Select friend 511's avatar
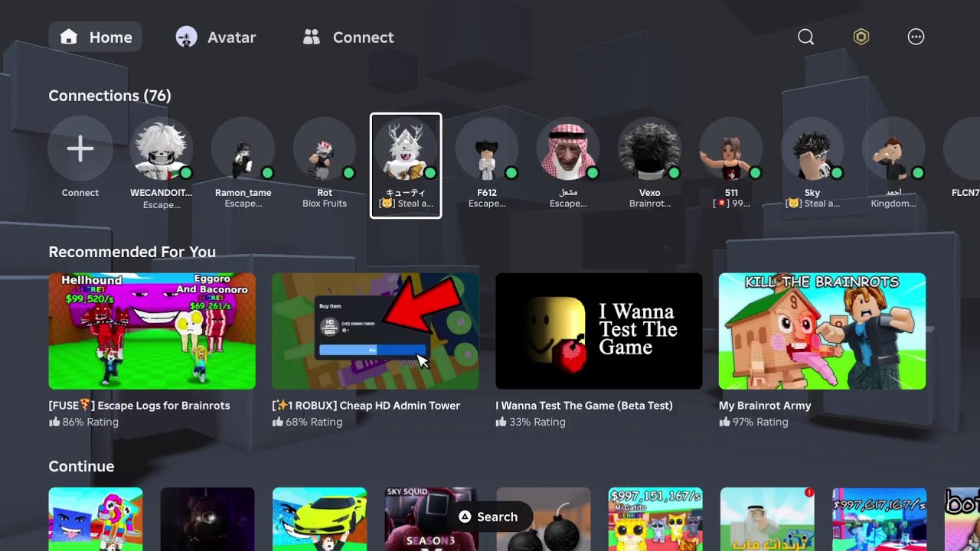980x551 pixels. pos(731,148)
